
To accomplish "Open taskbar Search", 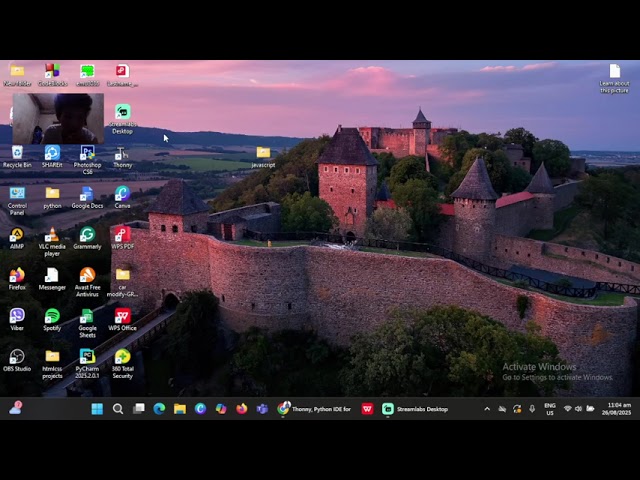I will click(x=118, y=409).
